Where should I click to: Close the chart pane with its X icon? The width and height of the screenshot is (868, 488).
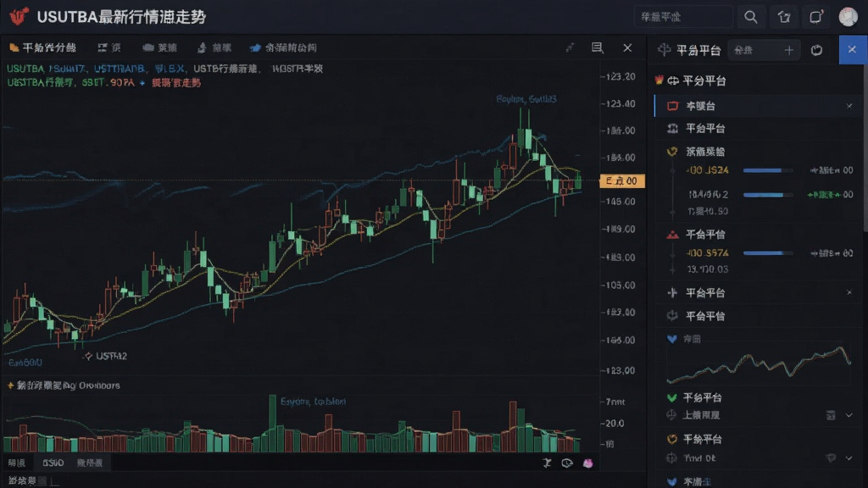click(627, 47)
